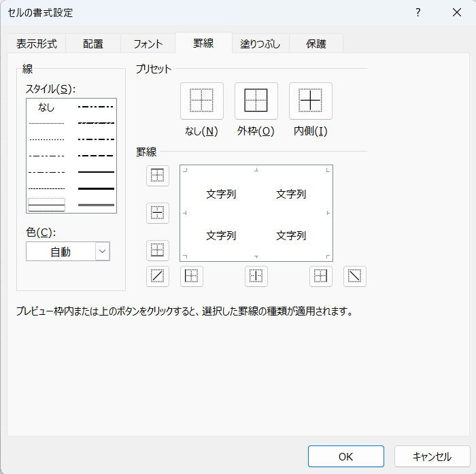Choose the thickest solid line style
476x474 pixels.
tap(96, 188)
